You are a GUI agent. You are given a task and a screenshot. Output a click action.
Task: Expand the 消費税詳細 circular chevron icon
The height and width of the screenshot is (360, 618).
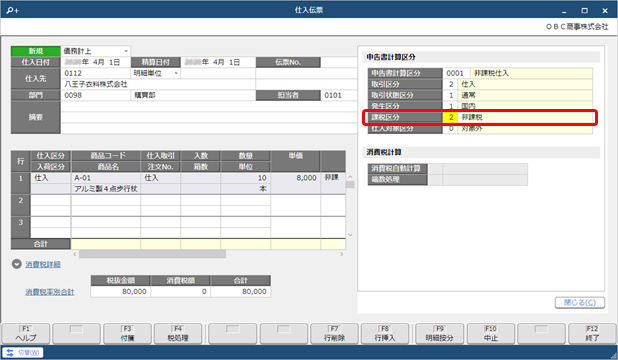point(17,264)
